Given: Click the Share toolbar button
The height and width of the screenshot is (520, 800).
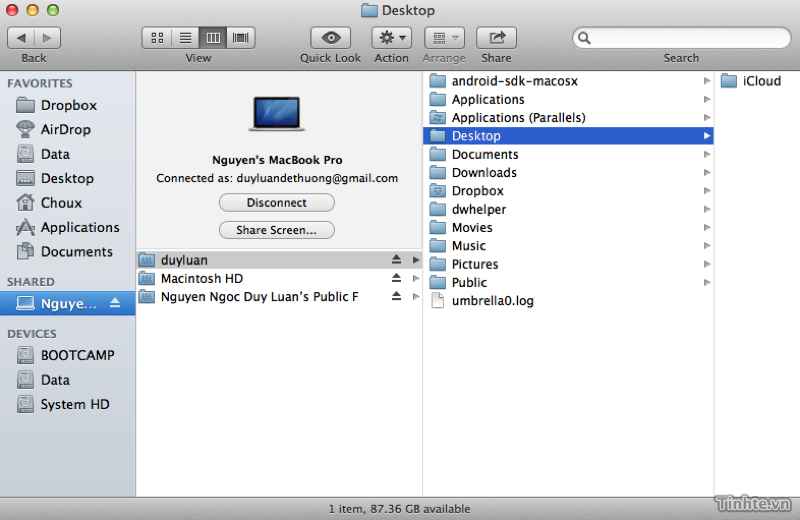Looking at the screenshot, I should point(496,38).
